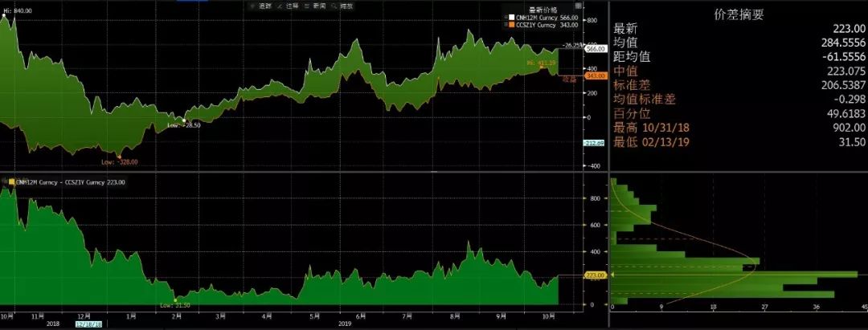Click the 2018 year label on time axis

[53, 324]
